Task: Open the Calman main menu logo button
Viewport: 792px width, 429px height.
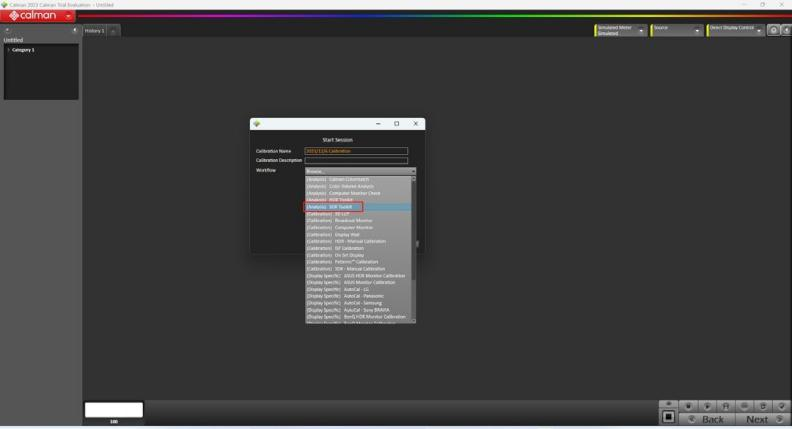Action: (37, 16)
